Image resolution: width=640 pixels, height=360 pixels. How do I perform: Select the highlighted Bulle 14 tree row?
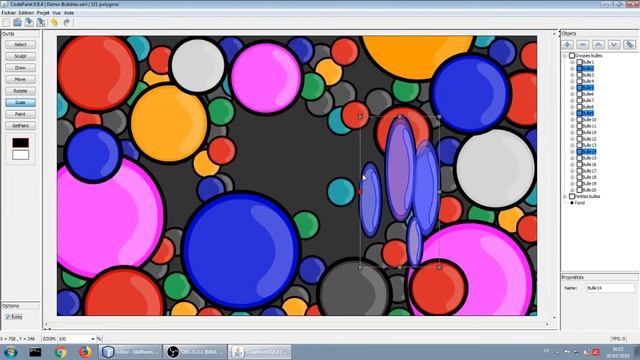coord(587,151)
